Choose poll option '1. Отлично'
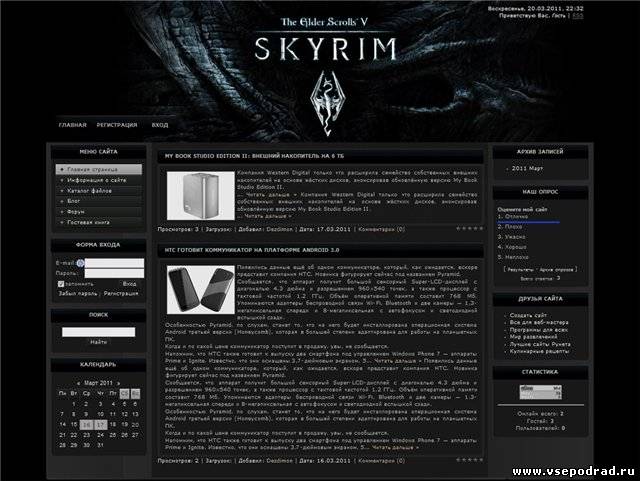This screenshot has width=640, height=481. coord(513,216)
